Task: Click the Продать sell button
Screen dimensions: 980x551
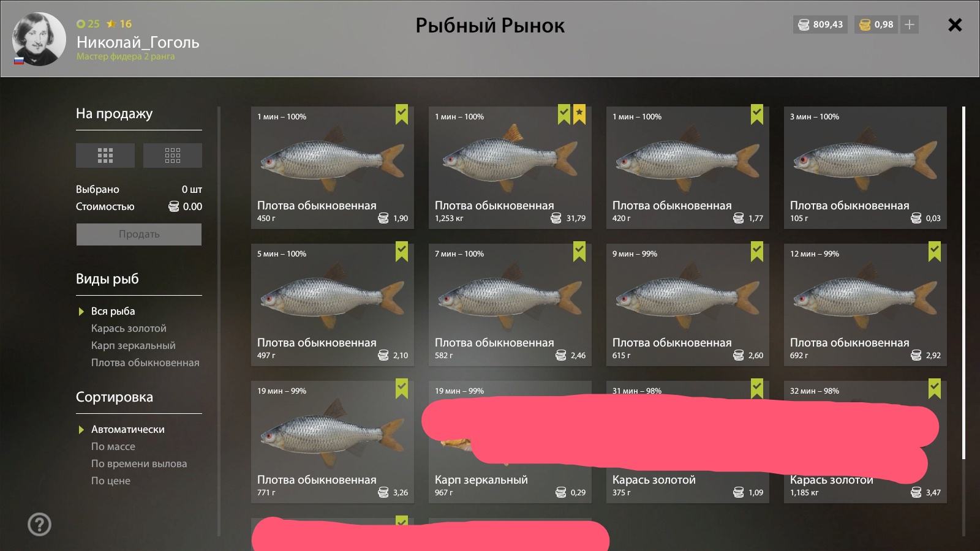Action: (139, 234)
